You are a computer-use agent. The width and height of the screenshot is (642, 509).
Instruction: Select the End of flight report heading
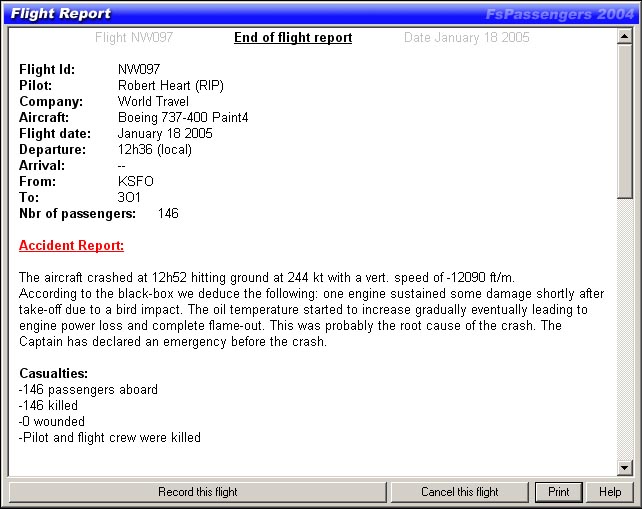pyautogui.click(x=293, y=38)
